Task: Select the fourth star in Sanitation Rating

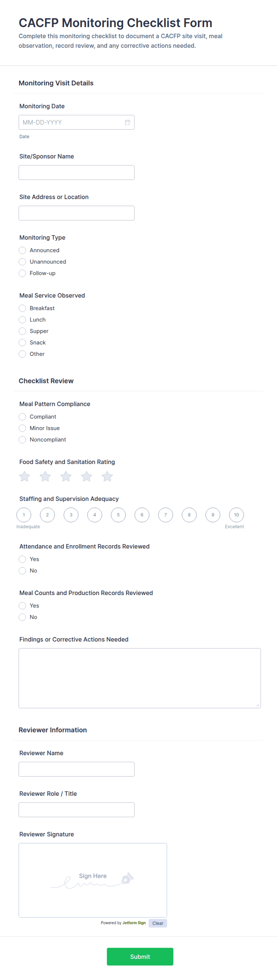Action: click(87, 476)
